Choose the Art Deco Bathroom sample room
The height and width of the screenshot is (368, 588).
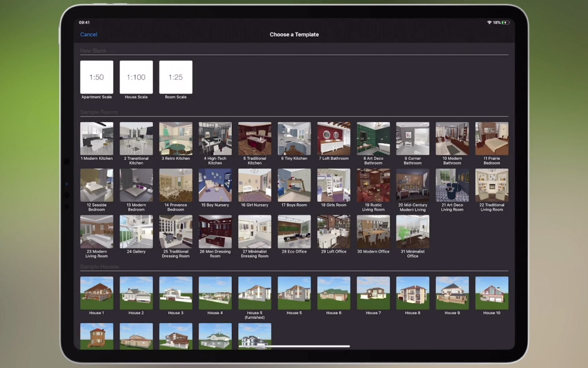coord(373,138)
